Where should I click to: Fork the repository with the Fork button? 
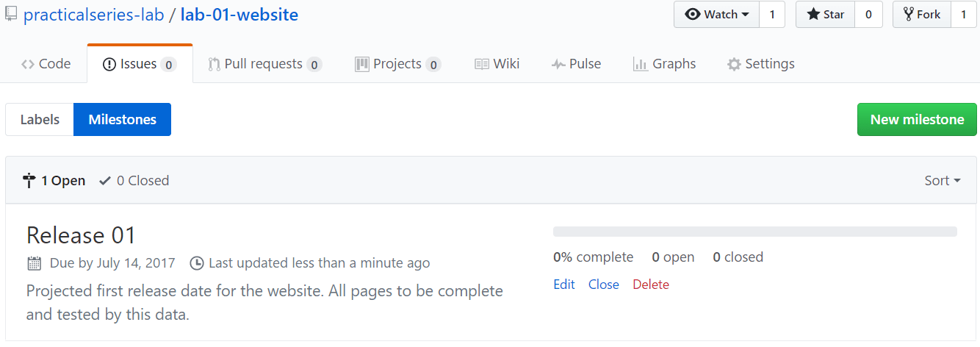921,15
